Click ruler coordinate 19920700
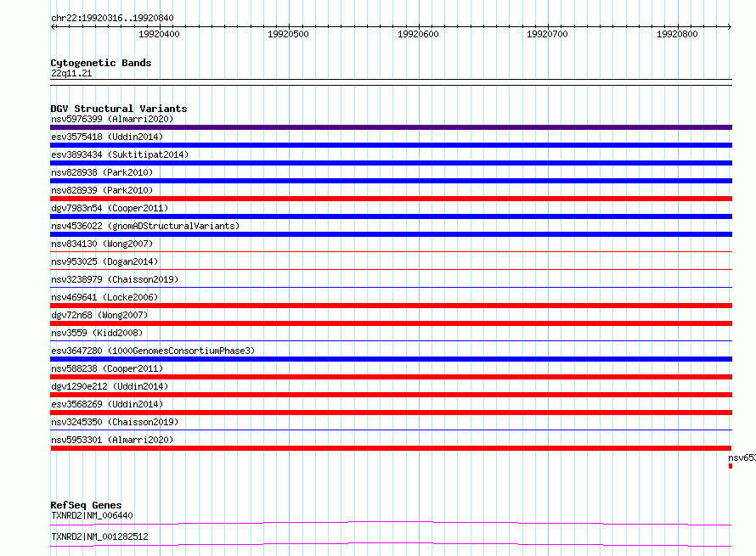 pyautogui.click(x=547, y=34)
